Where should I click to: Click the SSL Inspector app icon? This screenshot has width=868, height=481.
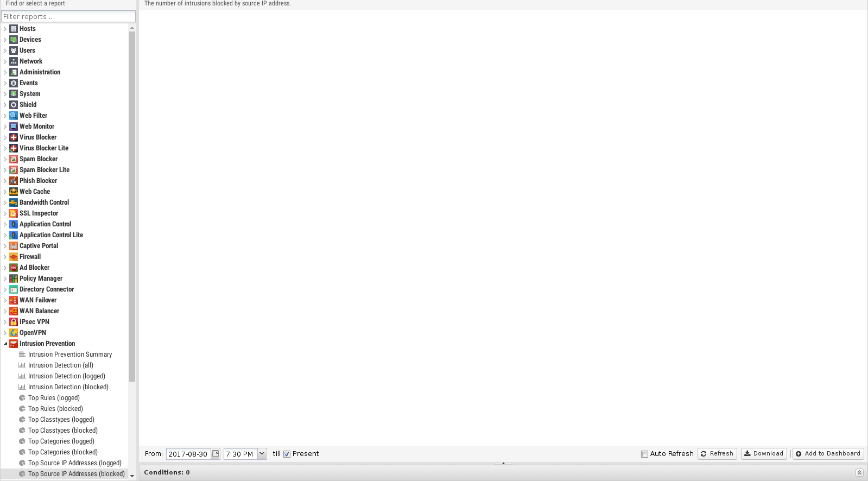click(14, 213)
